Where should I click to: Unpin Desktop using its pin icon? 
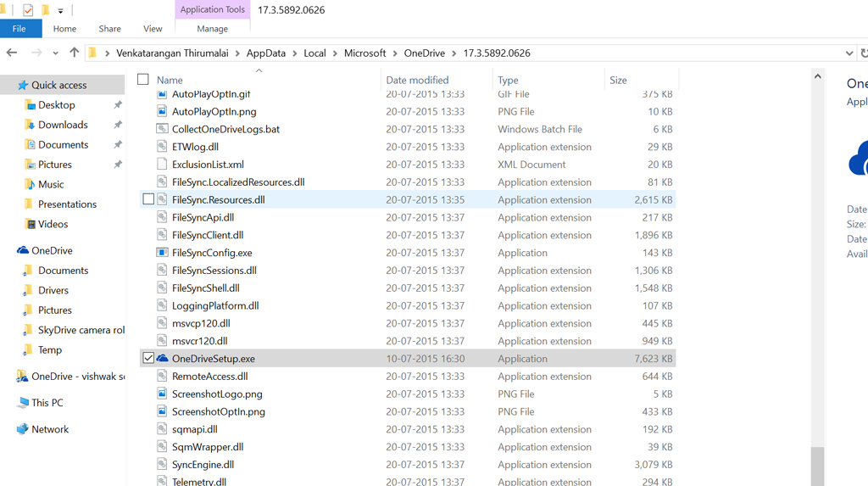118,104
